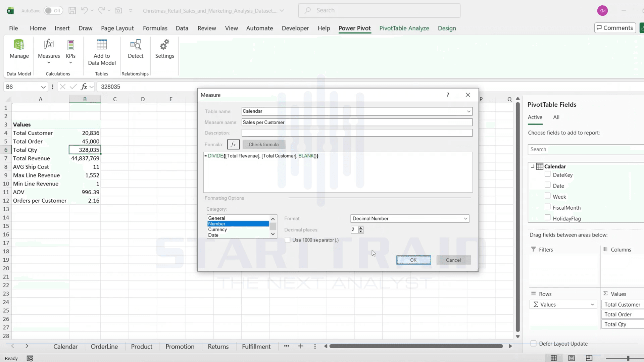The height and width of the screenshot is (362, 644).
Task: Collapse the Calendar table tree
Action: 533,166
